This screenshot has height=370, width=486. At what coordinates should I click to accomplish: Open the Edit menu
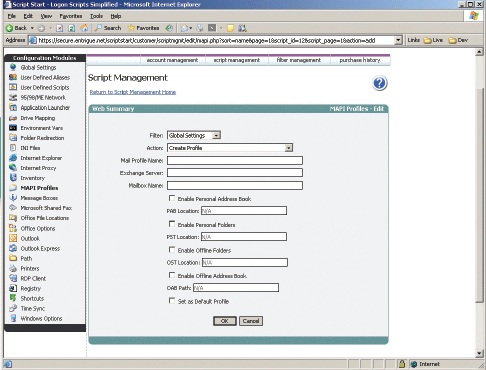tap(28, 16)
